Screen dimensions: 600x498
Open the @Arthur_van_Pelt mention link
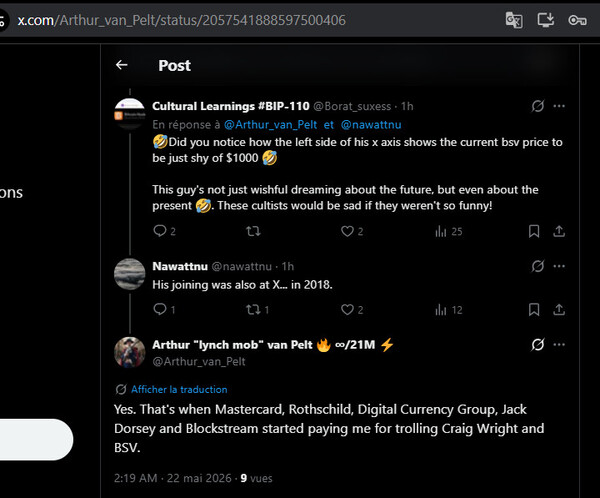click(x=270, y=125)
